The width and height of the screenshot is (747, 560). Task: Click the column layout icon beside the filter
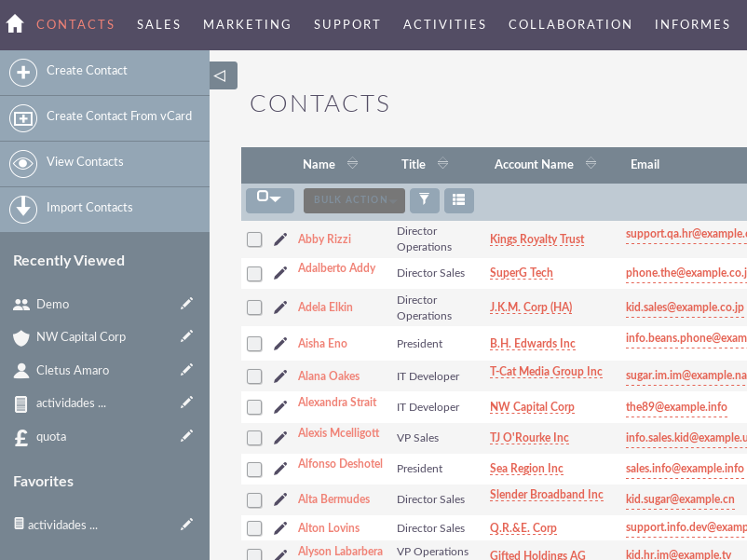pyautogui.click(x=458, y=199)
